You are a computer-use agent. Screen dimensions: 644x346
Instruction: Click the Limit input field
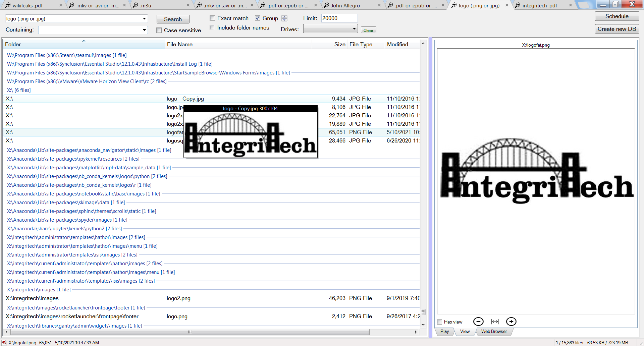pos(339,18)
